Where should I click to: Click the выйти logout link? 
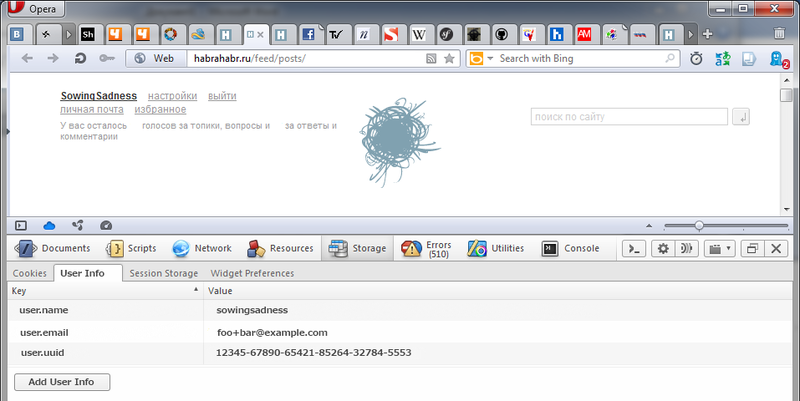222,96
